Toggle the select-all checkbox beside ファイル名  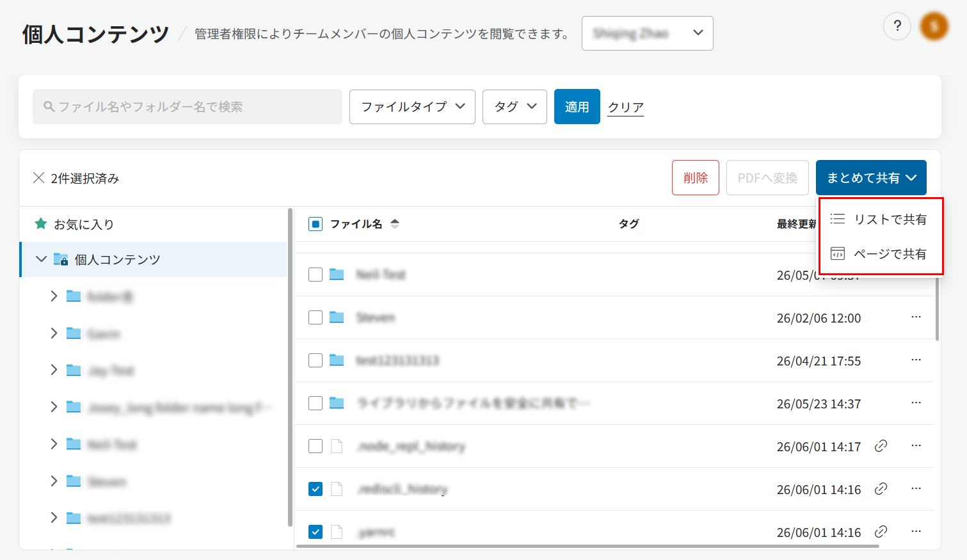pyautogui.click(x=316, y=224)
